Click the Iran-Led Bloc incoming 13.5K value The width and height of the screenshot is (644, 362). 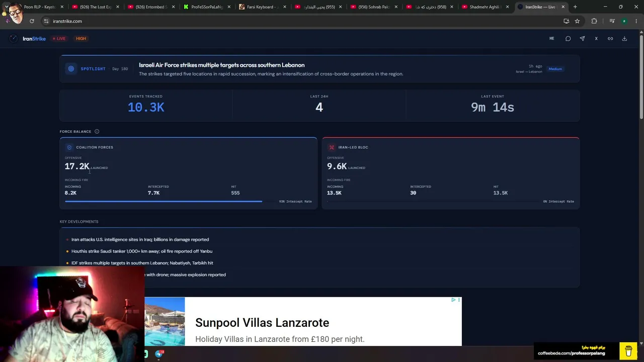point(334,193)
